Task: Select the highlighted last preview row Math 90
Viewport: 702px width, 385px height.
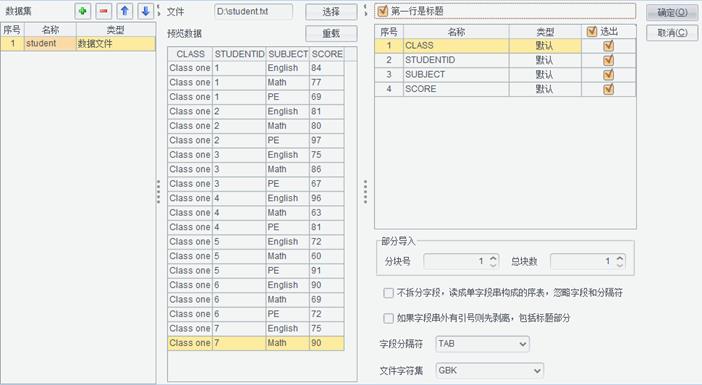Action: click(256, 343)
